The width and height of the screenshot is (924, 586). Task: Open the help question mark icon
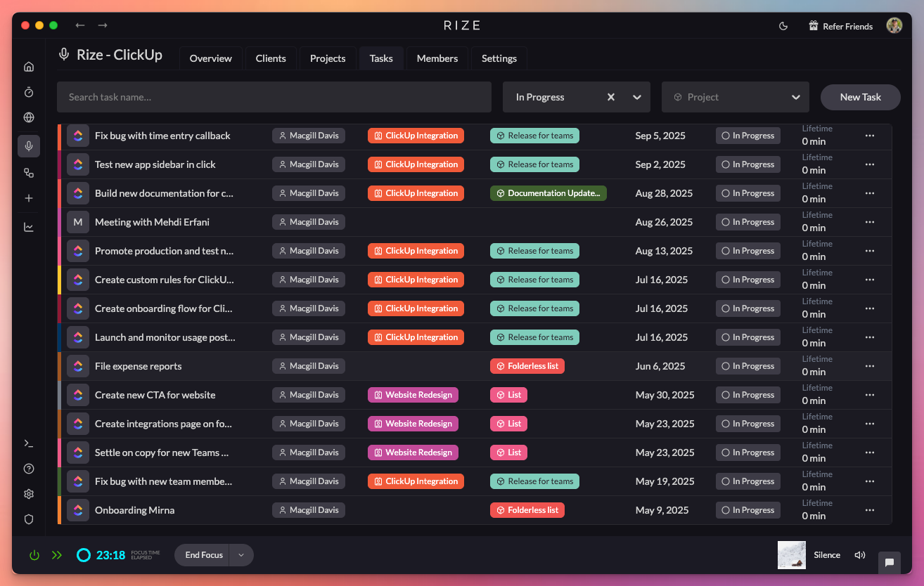[29, 469]
